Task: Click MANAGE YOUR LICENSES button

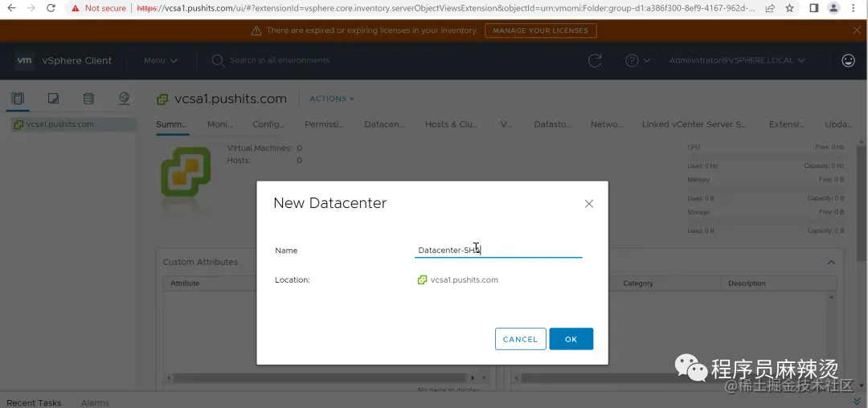Action: coord(540,31)
